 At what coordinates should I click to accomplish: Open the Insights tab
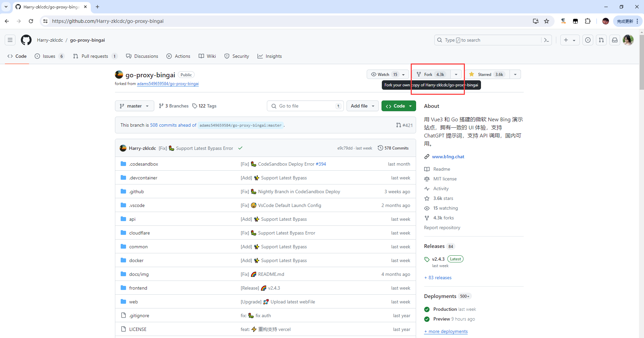click(270, 56)
